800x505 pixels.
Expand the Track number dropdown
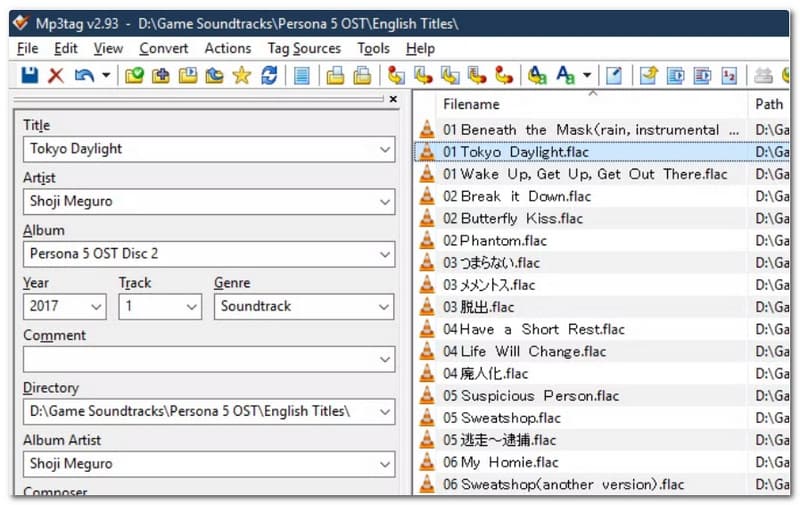(x=191, y=307)
